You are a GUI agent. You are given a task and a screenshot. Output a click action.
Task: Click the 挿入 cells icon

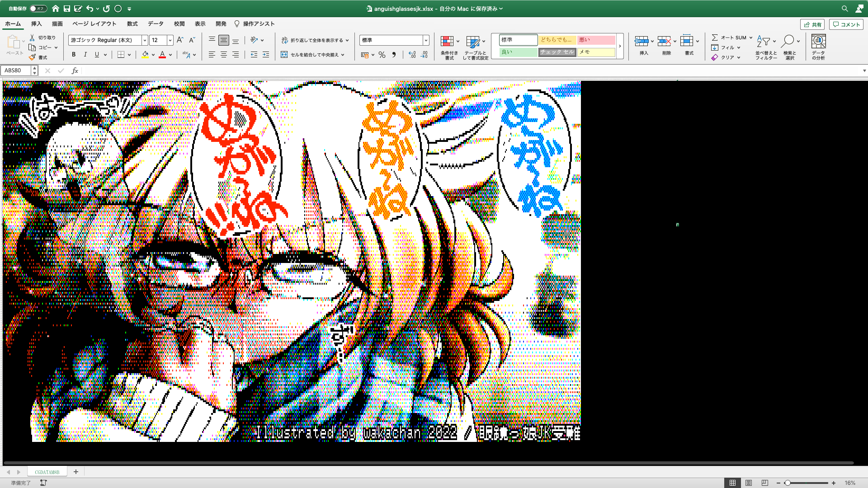642,42
